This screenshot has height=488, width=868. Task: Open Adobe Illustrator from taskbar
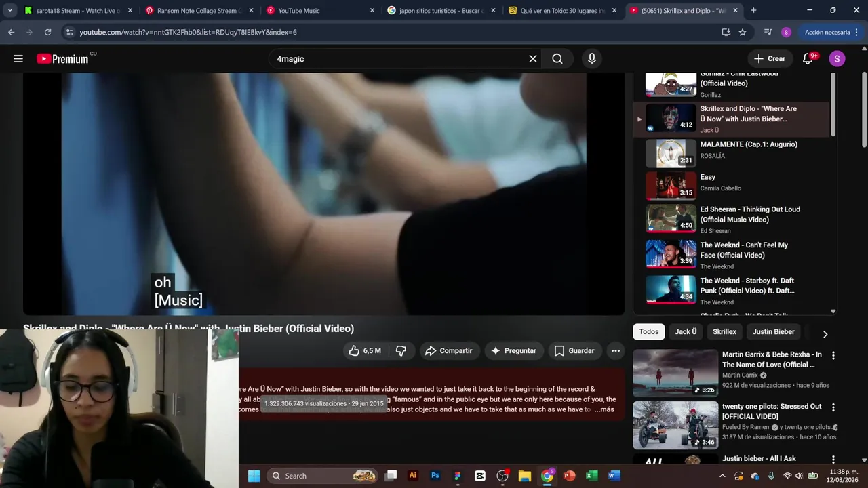coord(412,476)
